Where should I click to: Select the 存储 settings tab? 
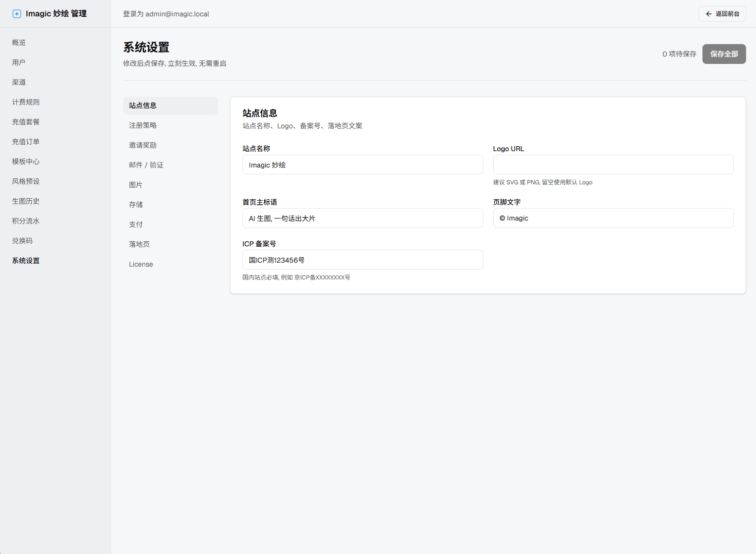171,205
